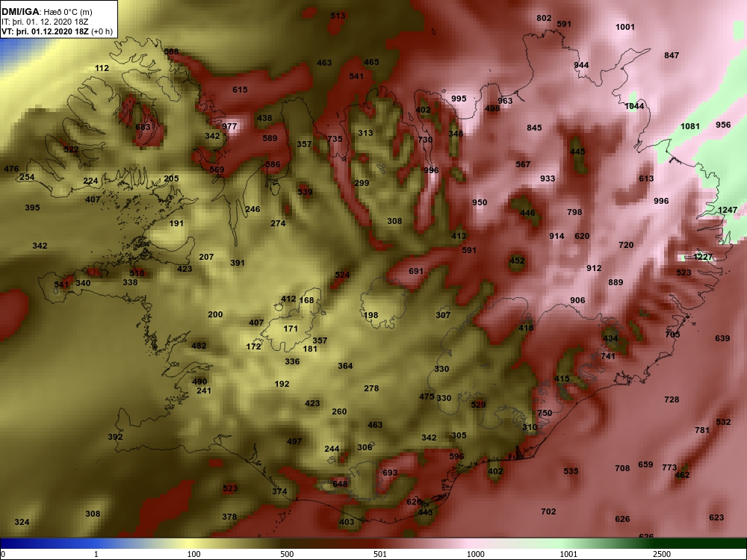Click the map value 191
This screenshot has width=747, height=560.
click(x=176, y=223)
